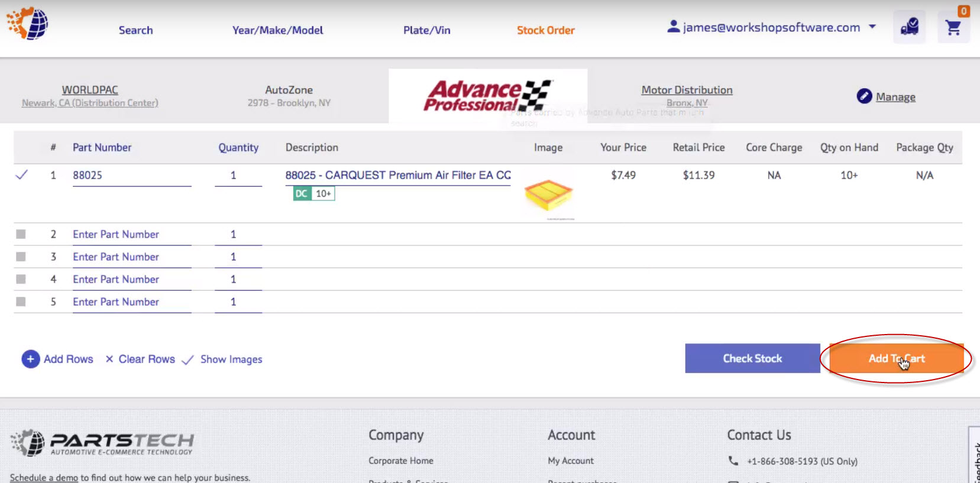The image size is (980, 483).
Task: Click the X icon for Clear Rows
Action: click(109, 359)
